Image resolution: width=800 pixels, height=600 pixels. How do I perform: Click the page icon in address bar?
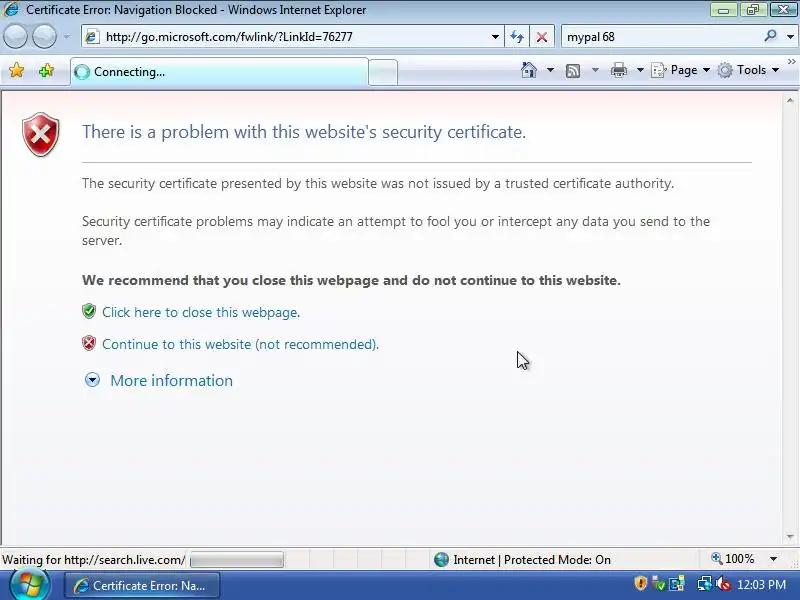[92, 37]
